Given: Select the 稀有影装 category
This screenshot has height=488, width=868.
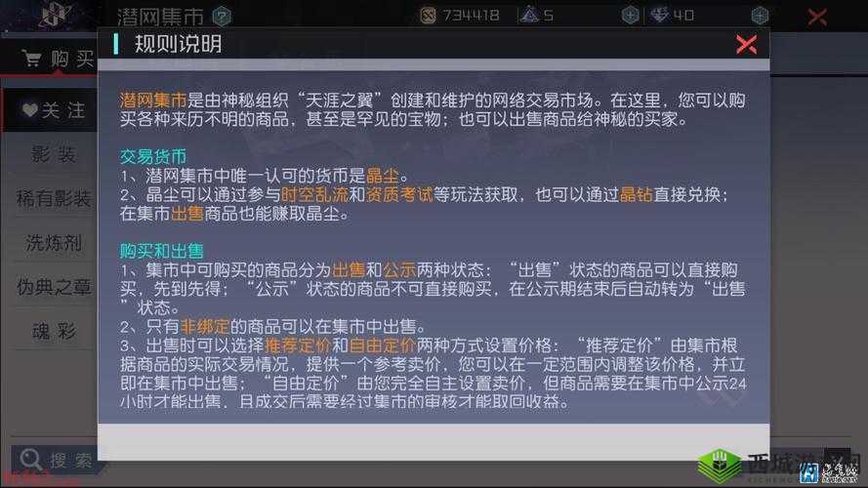Looking at the screenshot, I should tap(53, 198).
